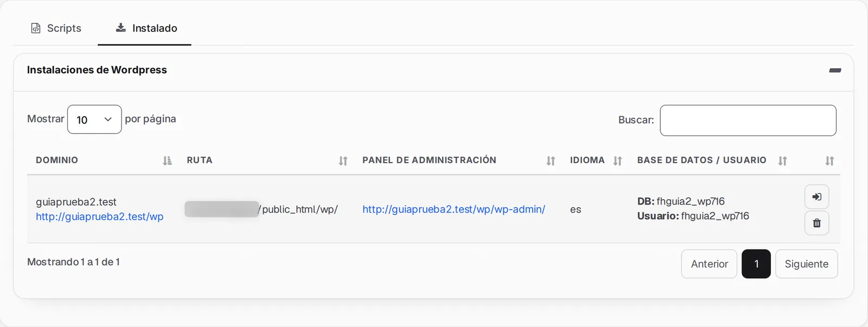Go to Anterior page
The height and width of the screenshot is (327, 868).
click(709, 264)
